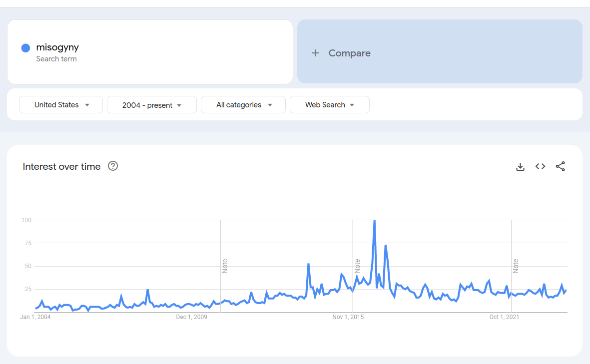This screenshot has width=590, height=364.
Task: Click the Jan 1, 2004 axis label
Action: coord(35,317)
